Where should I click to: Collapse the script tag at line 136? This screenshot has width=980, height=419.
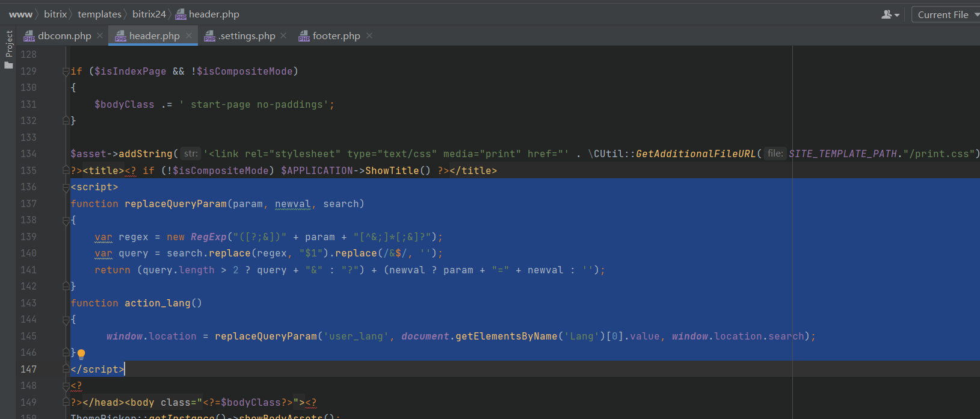click(x=66, y=187)
